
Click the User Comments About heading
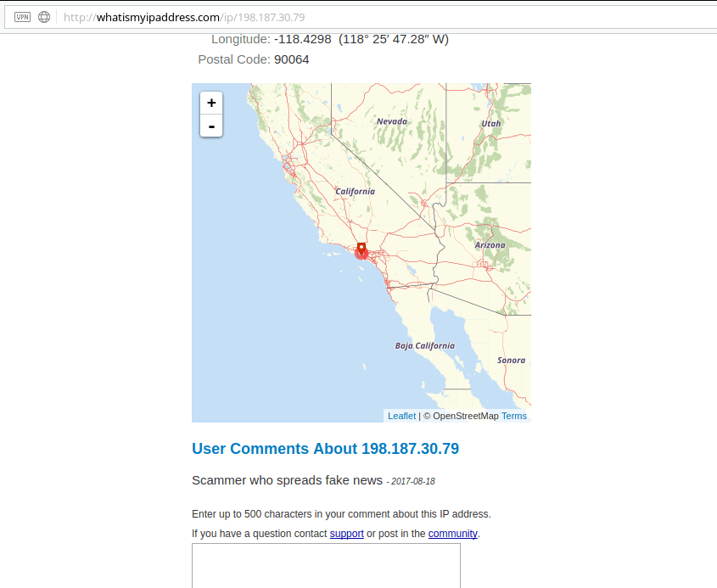[325, 449]
